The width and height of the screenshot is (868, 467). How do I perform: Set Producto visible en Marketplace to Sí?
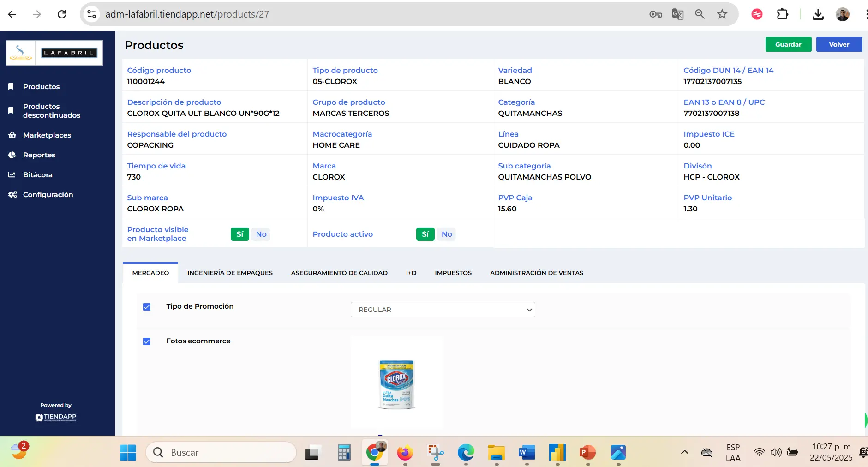[240, 234]
